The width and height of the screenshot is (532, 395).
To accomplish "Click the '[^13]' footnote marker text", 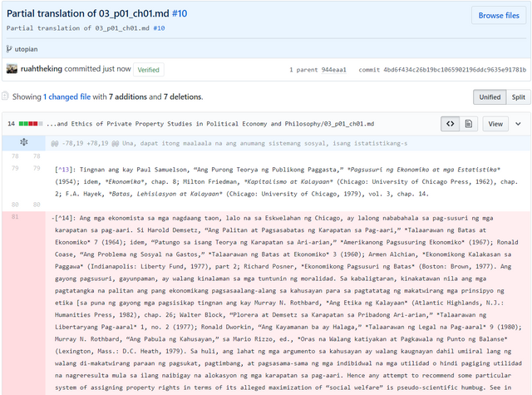I will pos(63,170).
